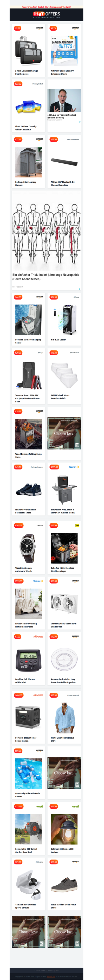Click the $9.59 price badge on garage remotes
The height and width of the screenshot is (980, 104).
tap(17, 28)
